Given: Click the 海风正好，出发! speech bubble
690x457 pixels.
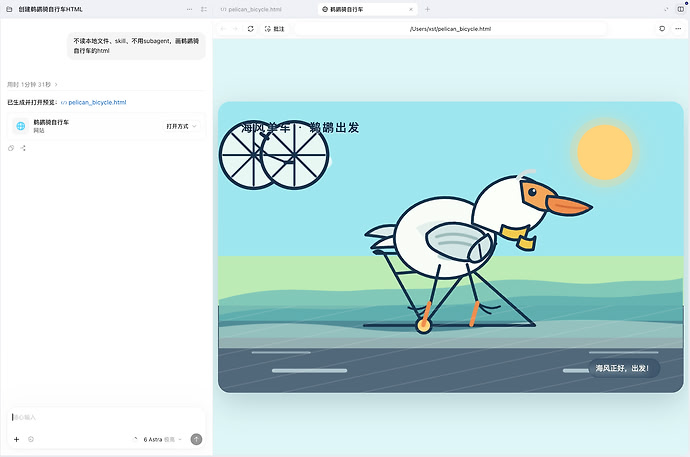Looking at the screenshot, I should click(624, 368).
